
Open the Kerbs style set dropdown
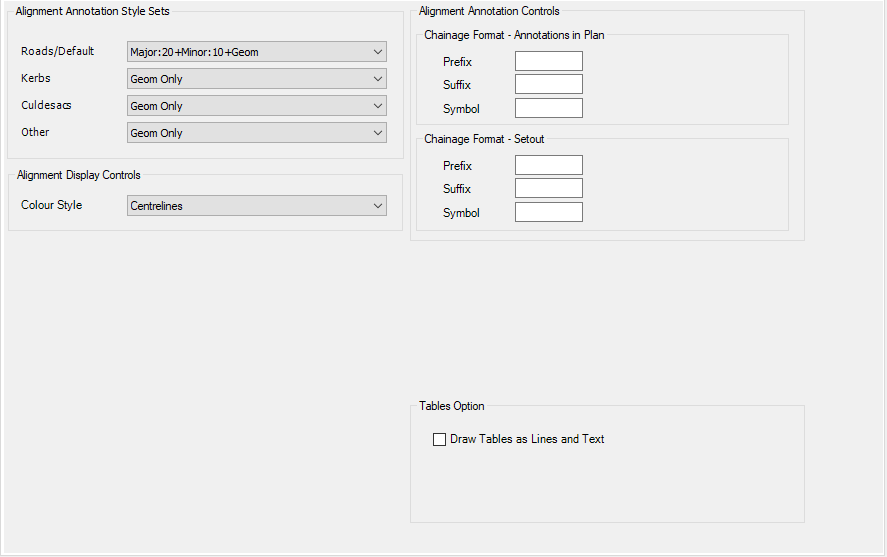[x=257, y=79]
